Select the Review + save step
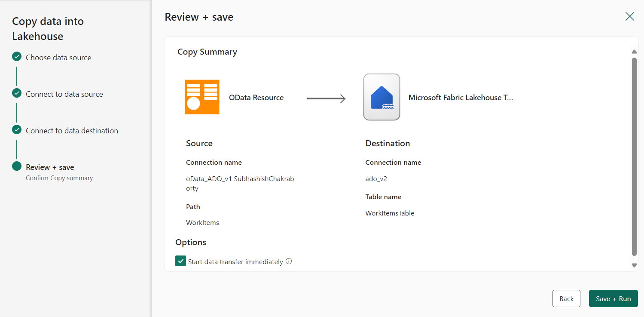 (50, 167)
